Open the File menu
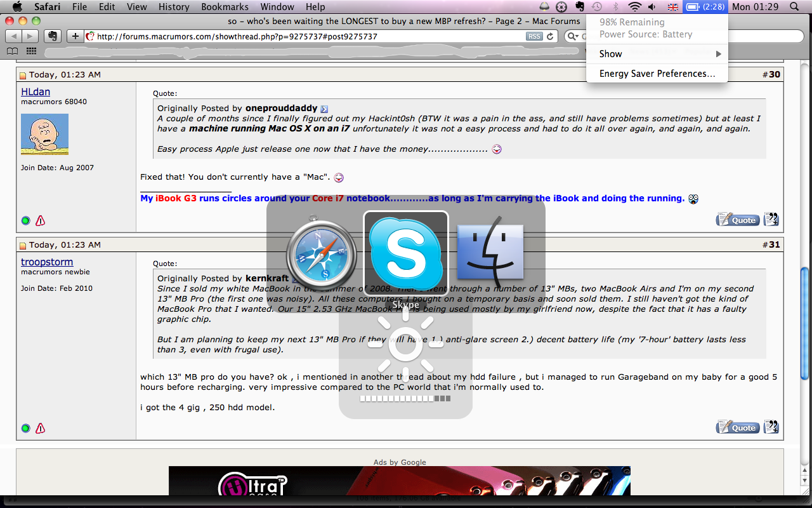The image size is (812, 508). (x=79, y=7)
